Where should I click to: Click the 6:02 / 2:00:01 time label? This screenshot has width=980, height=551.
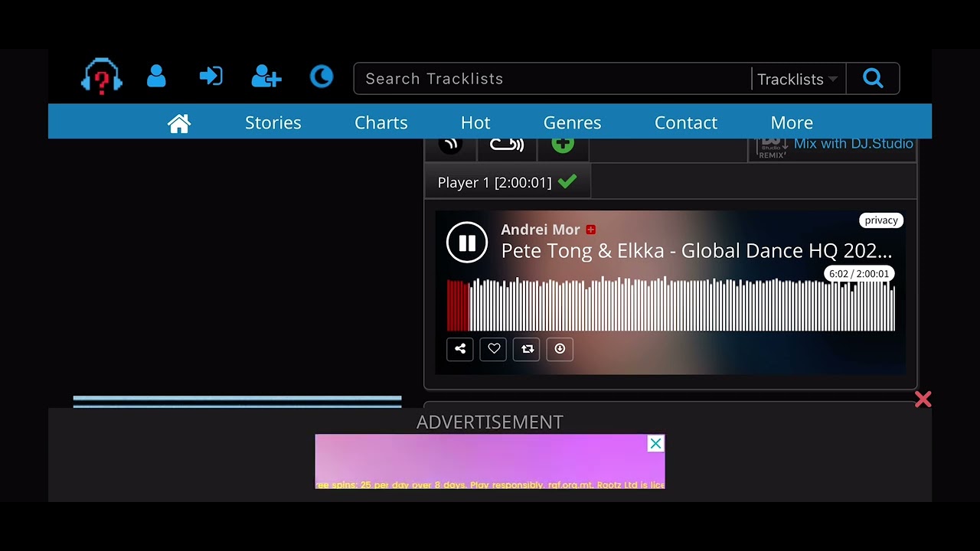point(858,273)
